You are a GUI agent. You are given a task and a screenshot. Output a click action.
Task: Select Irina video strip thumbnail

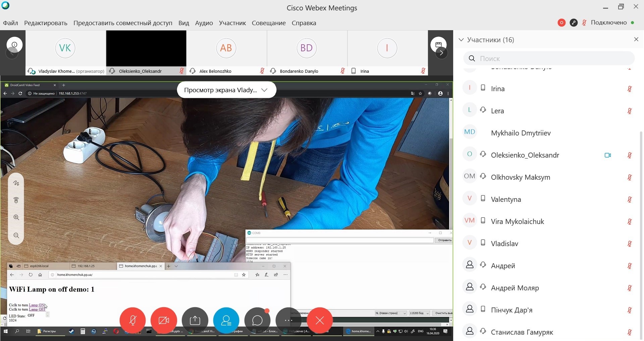[388, 53]
